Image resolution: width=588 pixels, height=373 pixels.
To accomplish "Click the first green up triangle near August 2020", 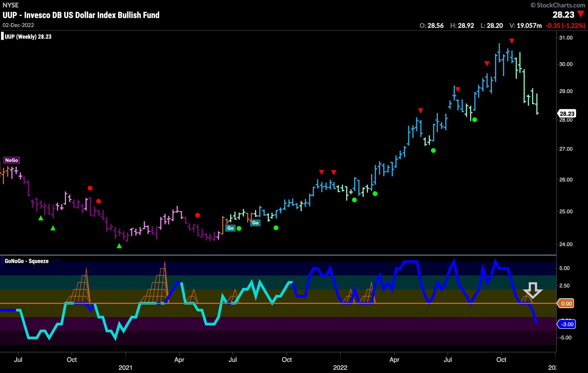I will click(41, 218).
